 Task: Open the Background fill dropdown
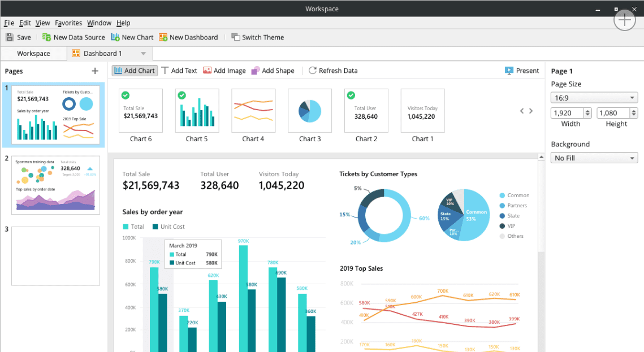pyautogui.click(x=594, y=158)
